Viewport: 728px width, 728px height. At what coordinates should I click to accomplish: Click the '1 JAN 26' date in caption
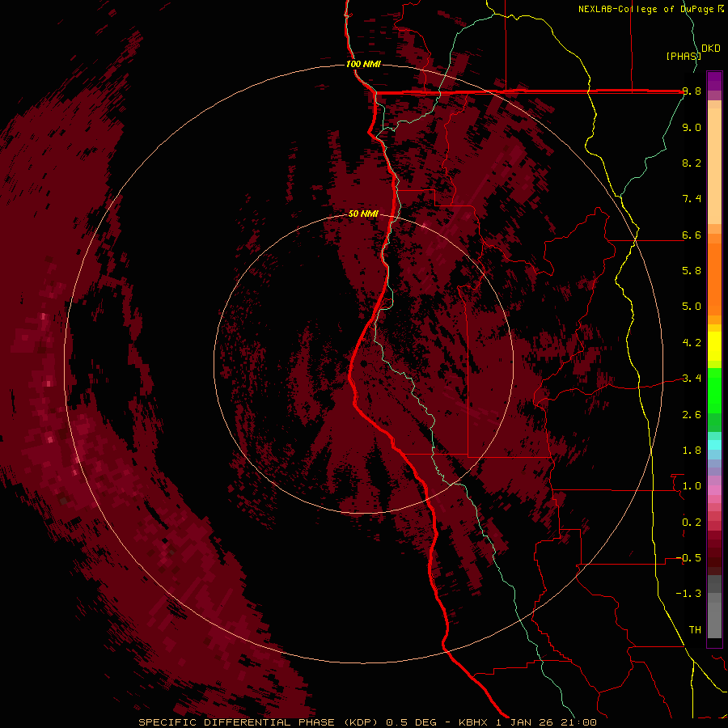pyautogui.click(x=524, y=722)
